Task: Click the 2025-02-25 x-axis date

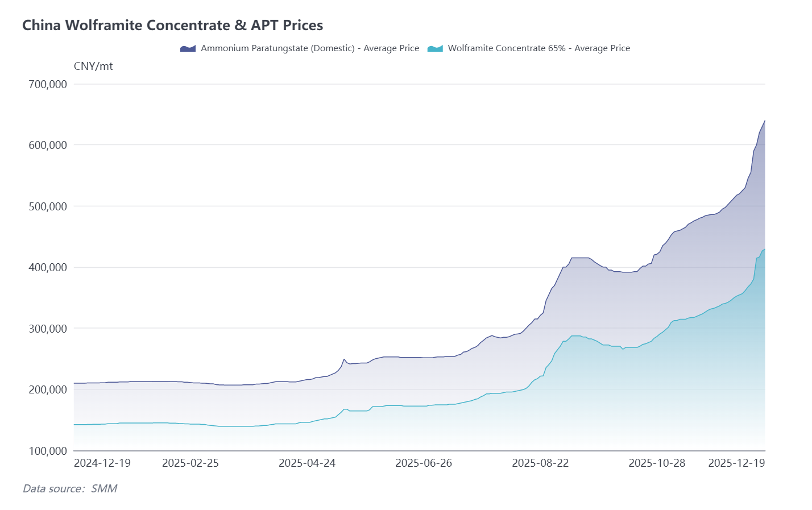Action: click(190, 463)
